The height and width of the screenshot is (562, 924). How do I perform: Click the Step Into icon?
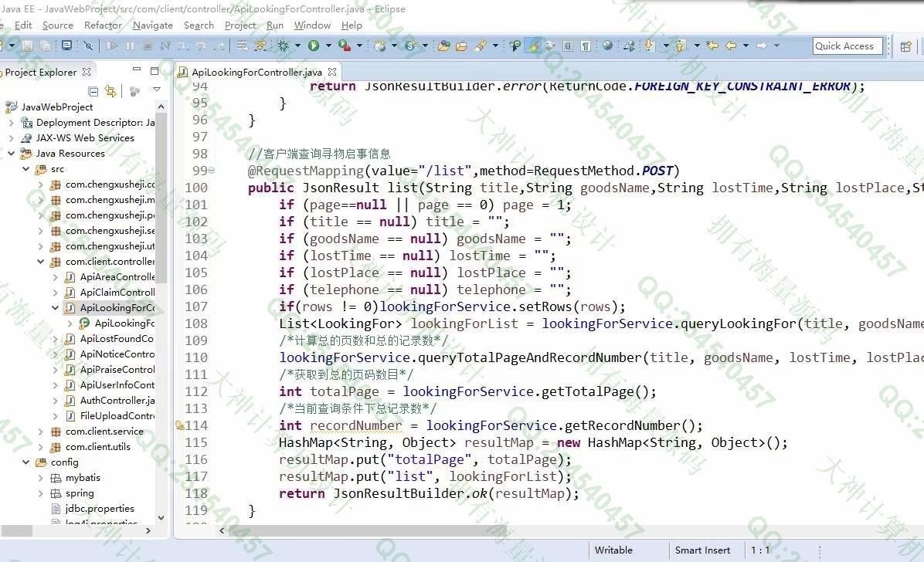183,46
